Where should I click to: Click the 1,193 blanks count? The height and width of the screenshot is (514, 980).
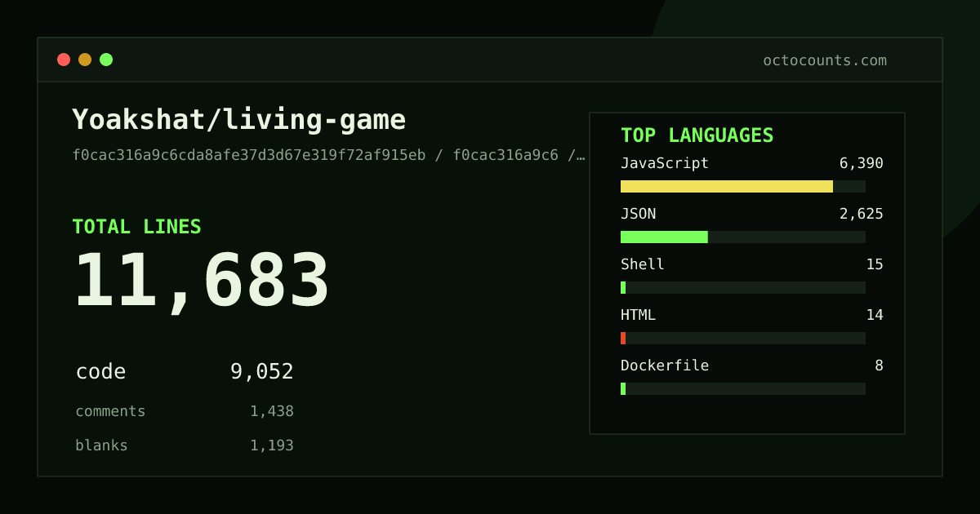(x=272, y=445)
